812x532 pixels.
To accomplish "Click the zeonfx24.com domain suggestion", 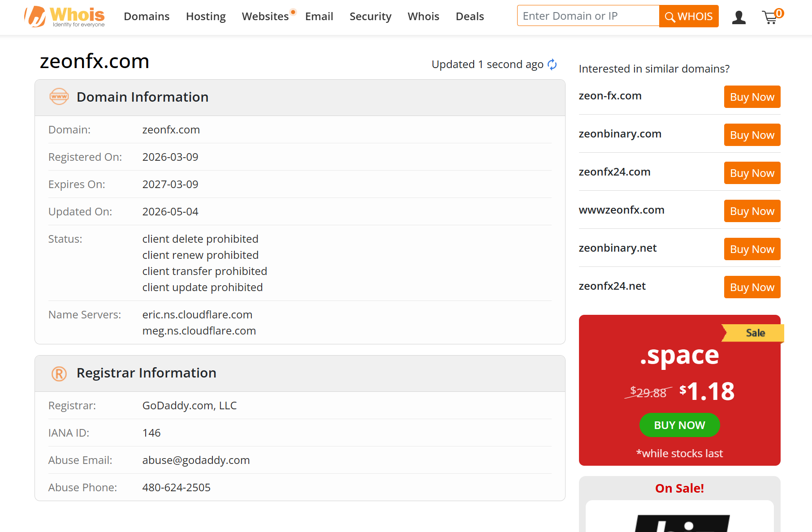I will pyautogui.click(x=614, y=172).
